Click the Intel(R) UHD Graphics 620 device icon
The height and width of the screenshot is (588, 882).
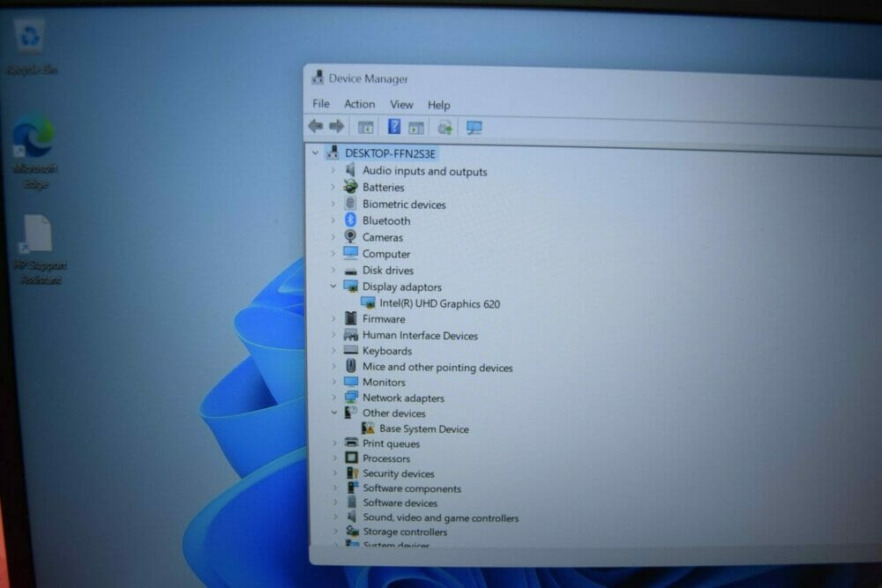[x=368, y=303]
